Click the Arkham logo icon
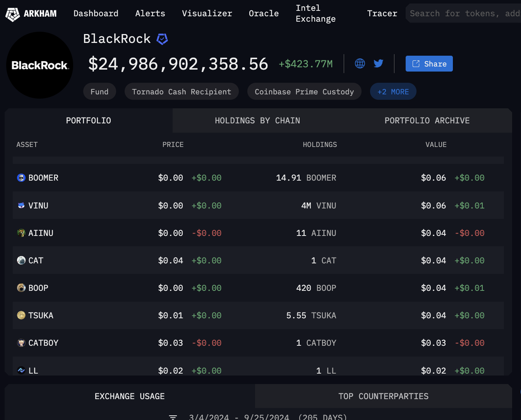Image resolution: width=521 pixels, height=420 pixels. 12,14
